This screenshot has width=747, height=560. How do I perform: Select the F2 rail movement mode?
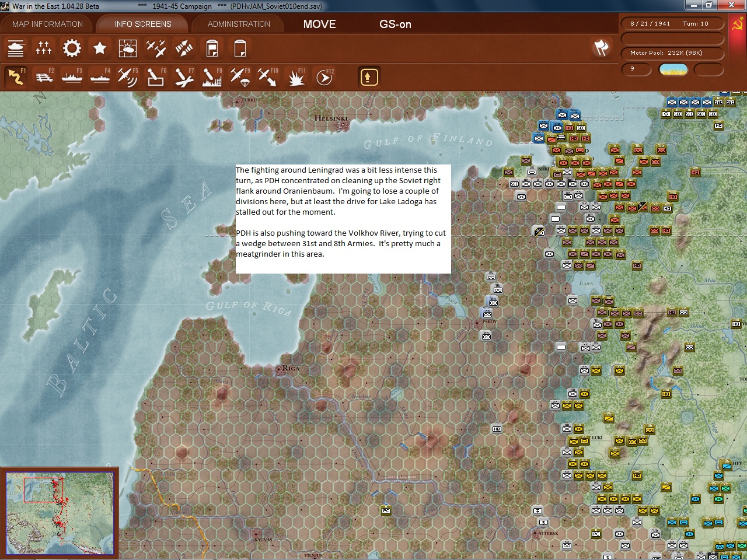pyautogui.click(x=44, y=77)
